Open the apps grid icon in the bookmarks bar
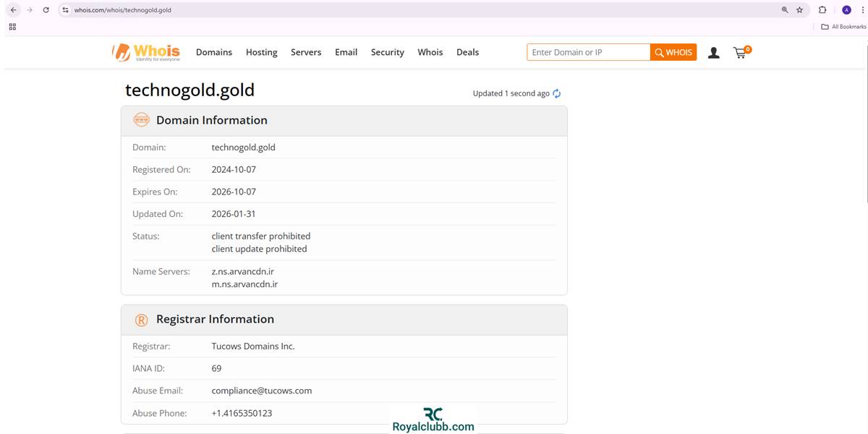 (x=12, y=27)
